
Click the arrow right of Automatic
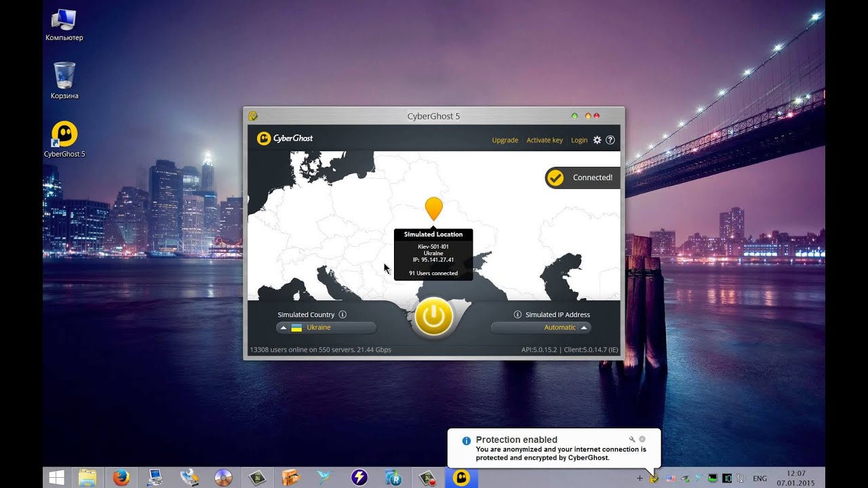click(583, 327)
